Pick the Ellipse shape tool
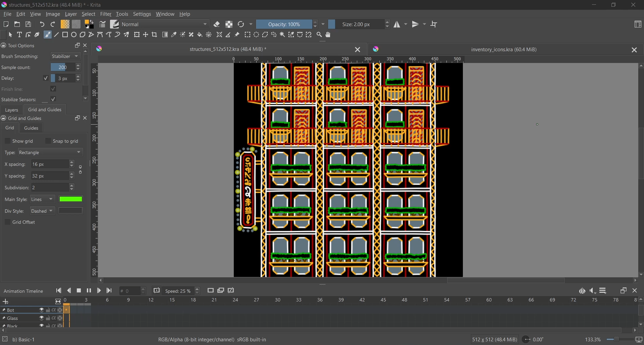The image size is (644, 345). [x=74, y=35]
